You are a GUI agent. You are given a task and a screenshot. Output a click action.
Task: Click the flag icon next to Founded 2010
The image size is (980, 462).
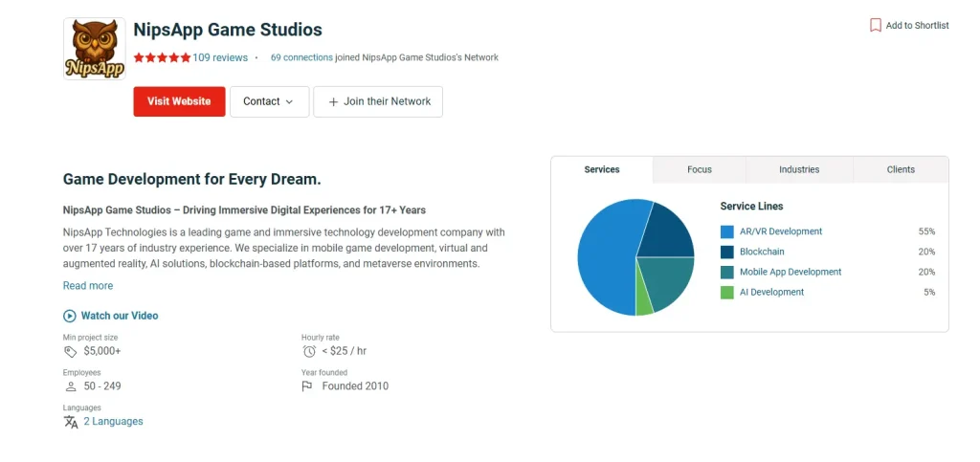click(x=307, y=386)
